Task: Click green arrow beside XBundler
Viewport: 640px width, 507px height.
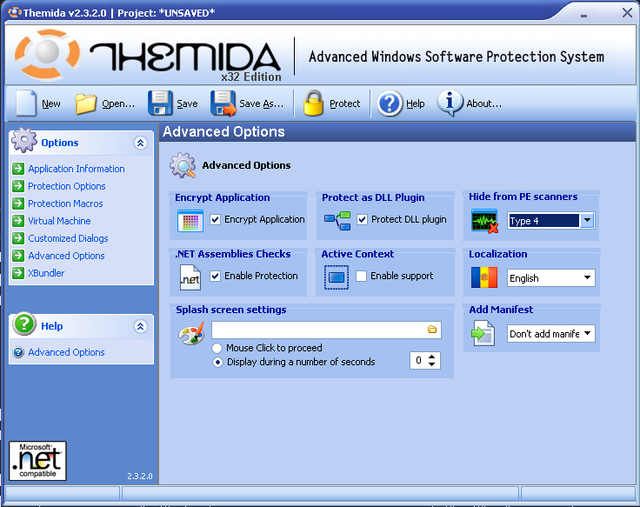Action: 18,273
